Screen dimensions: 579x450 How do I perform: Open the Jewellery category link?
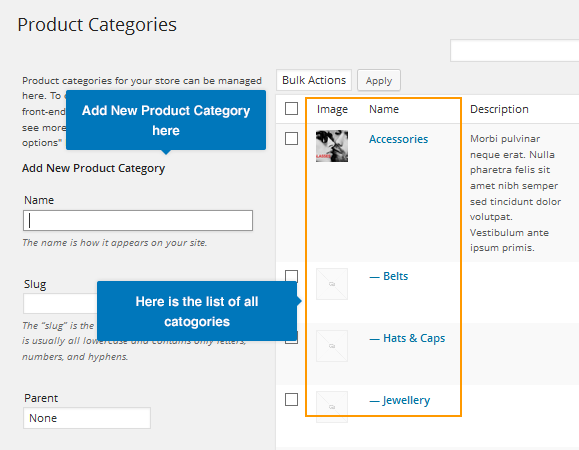pyautogui.click(x=400, y=400)
